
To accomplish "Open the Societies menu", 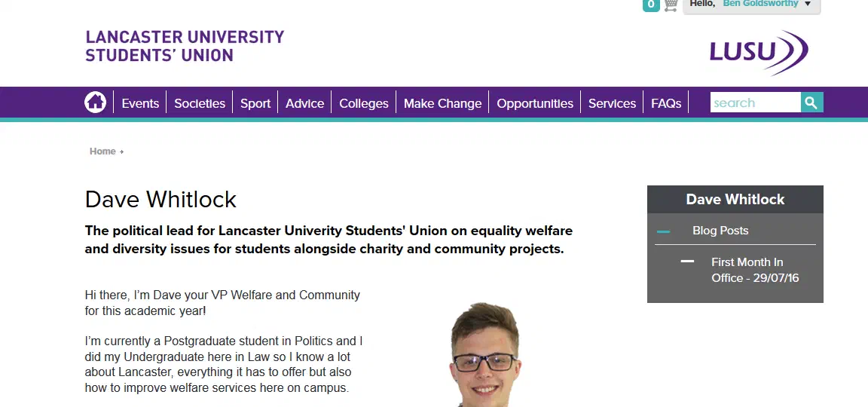I will point(200,103).
